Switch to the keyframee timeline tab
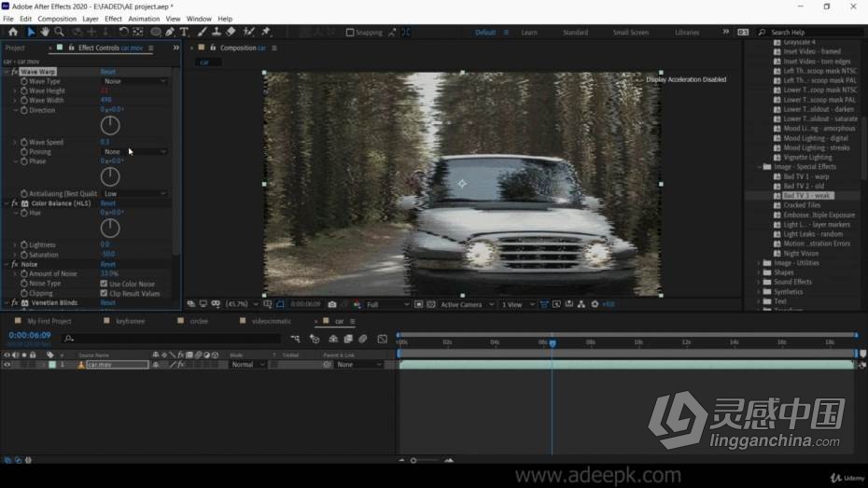The width and height of the screenshot is (868, 488). [130, 321]
